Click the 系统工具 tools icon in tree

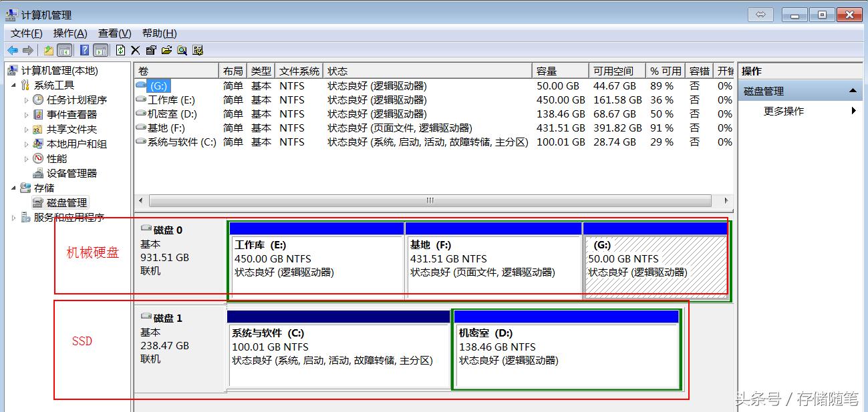pos(25,85)
